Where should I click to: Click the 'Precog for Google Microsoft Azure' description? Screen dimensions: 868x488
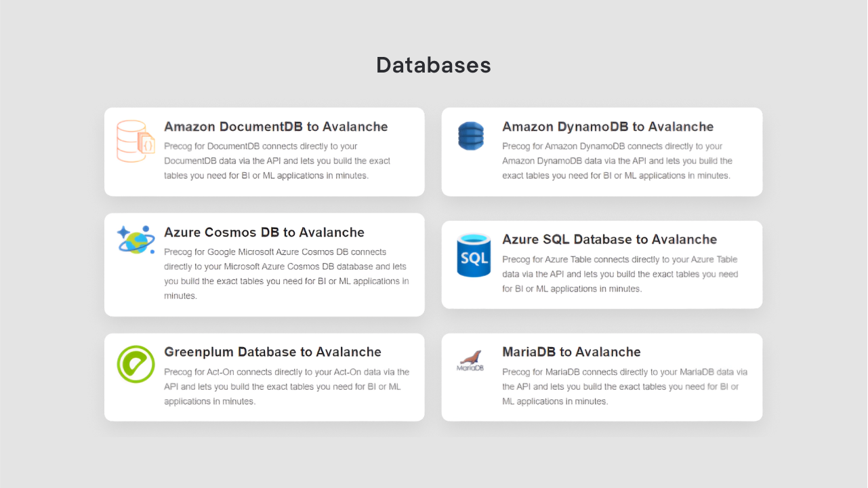point(287,274)
